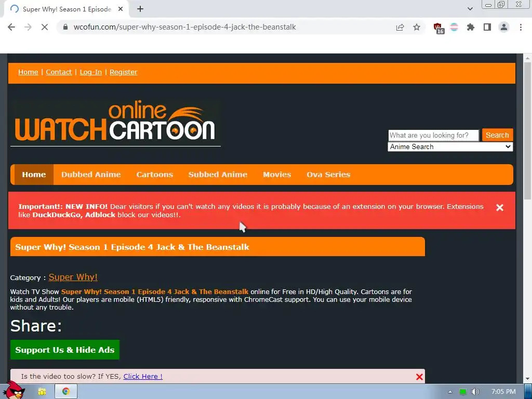Stop page loading with X button

45,27
